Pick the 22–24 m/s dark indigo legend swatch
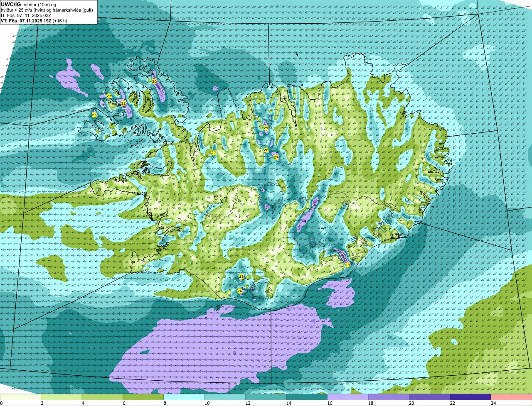 click(x=471, y=397)
